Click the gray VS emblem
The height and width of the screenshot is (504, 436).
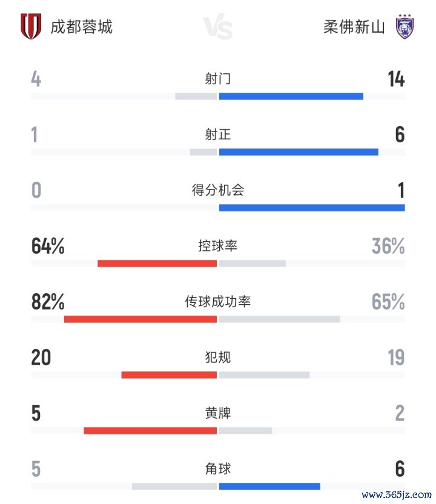[217, 28]
